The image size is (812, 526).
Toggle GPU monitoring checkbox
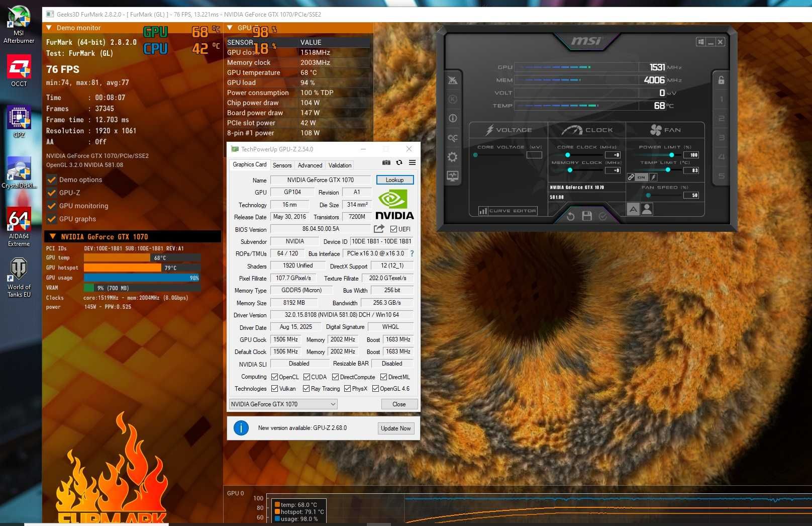(51, 206)
